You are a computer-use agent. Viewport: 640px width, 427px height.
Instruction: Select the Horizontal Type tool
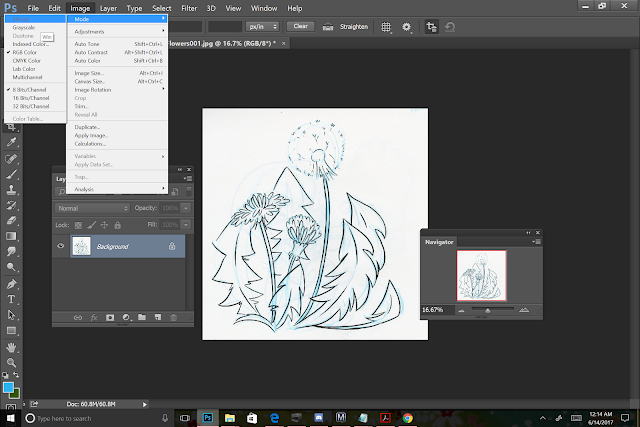pos(11,299)
